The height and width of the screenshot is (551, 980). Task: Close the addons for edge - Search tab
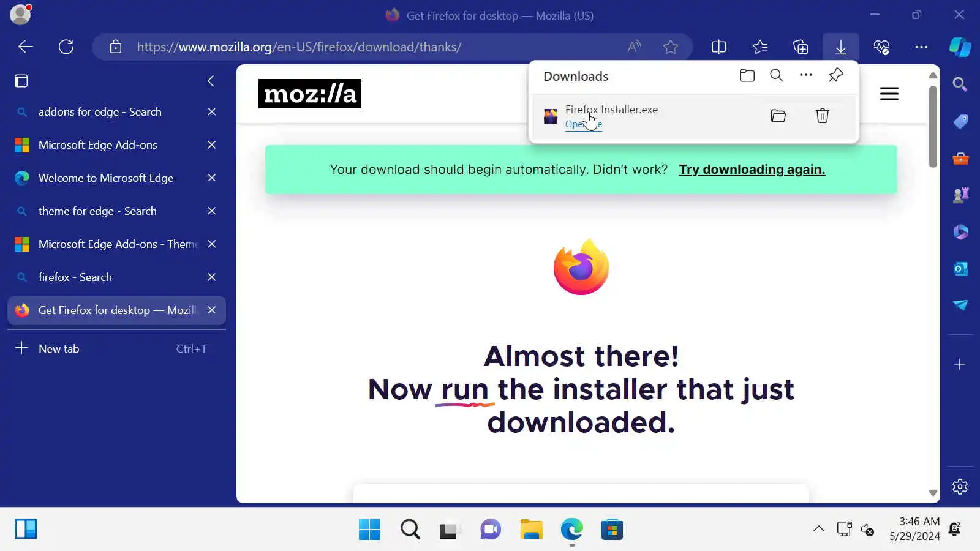point(212,112)
